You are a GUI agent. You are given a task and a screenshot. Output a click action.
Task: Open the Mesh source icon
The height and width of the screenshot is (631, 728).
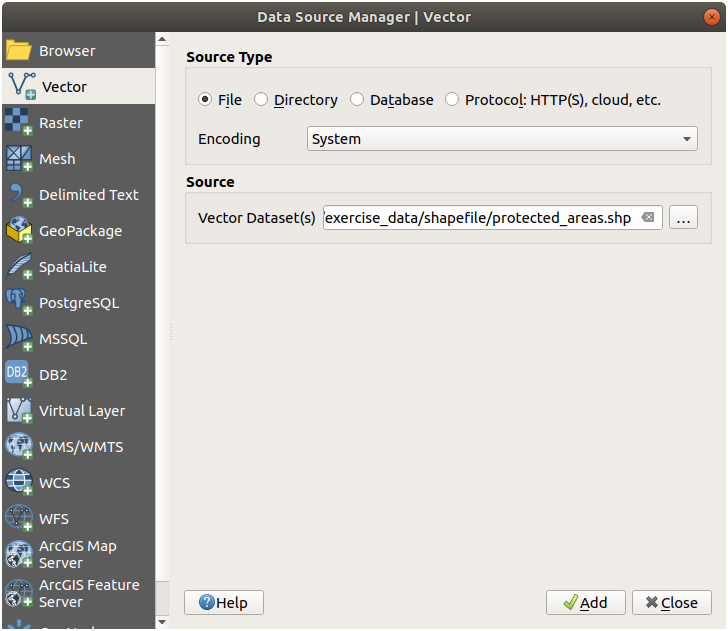(19, 159)
